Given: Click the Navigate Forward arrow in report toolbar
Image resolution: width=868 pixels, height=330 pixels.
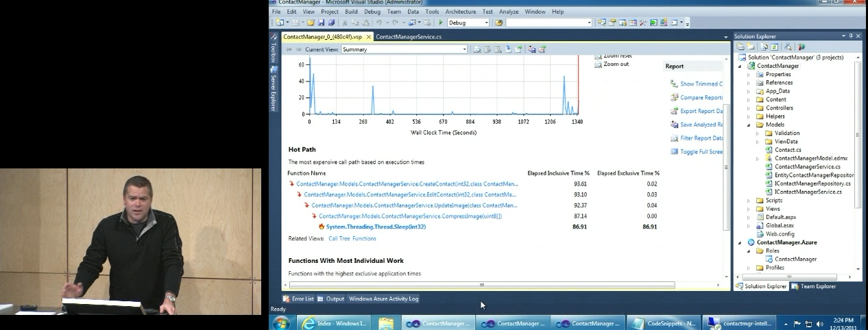Looking at the screenshot, I should coord(298,49).
